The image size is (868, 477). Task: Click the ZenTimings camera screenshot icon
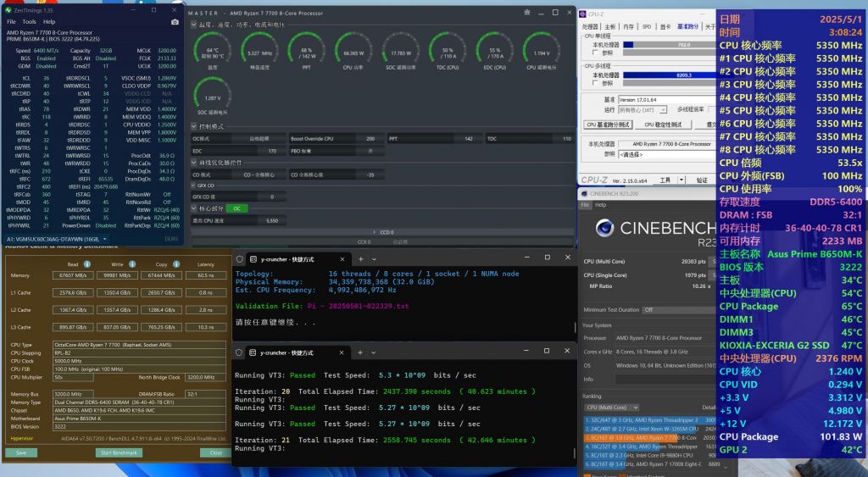(175, 21)
